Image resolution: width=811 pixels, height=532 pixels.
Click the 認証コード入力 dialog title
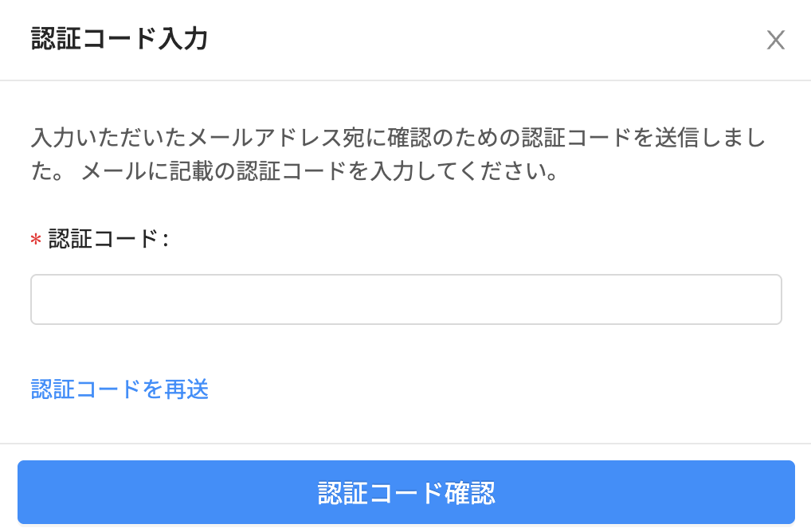click(119, 39)
